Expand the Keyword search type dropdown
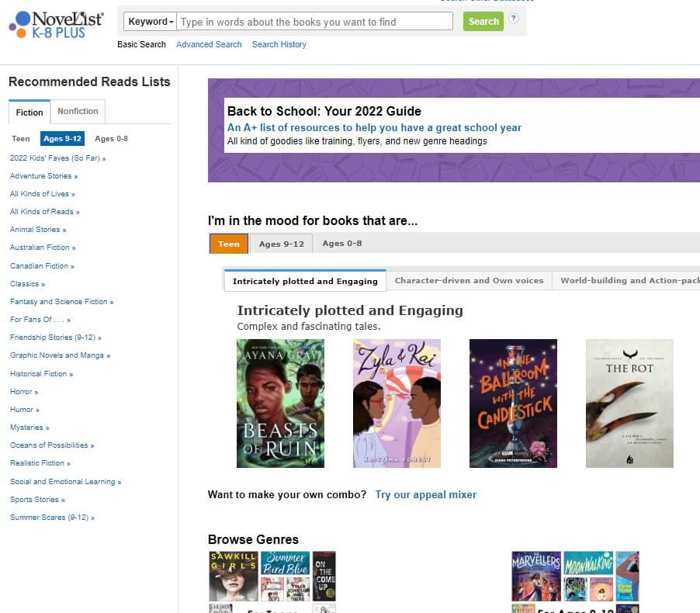The width and height of the screenshot is (700, 613). point(150,22)
